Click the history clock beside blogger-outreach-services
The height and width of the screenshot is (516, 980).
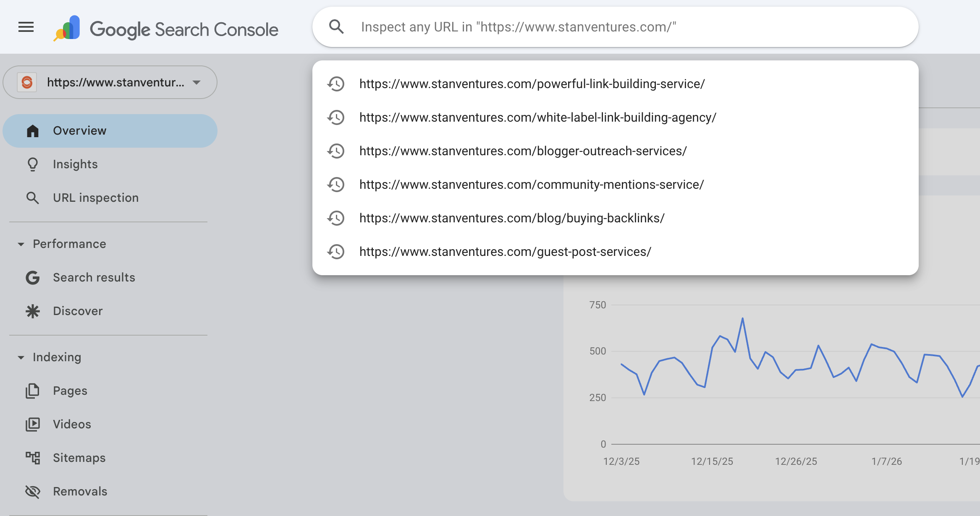tap(335, 151)
